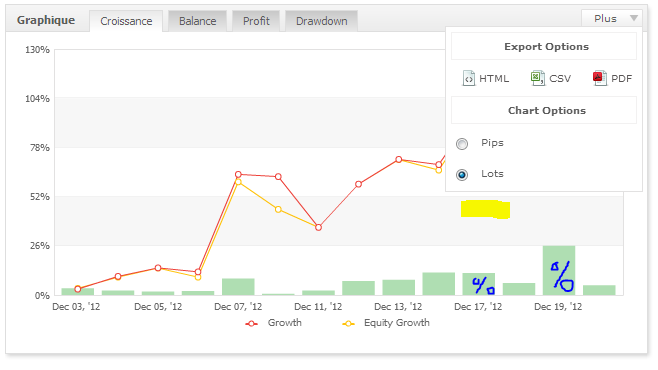The height and width of the screenshot is (370, 658).
Task: Click the Growth data point at Dec 03
Action: [x=78, y=289]
